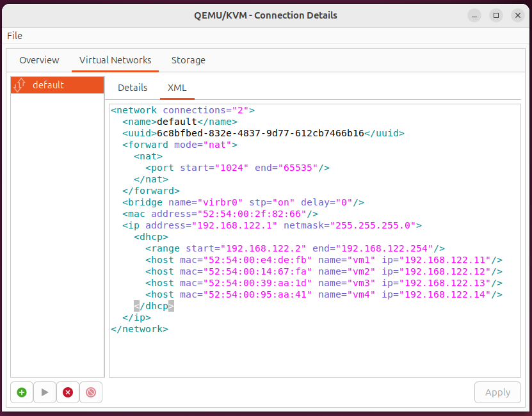Screen dimensions: 532x416
Task: Minimize the Connection Details window
Action: click(x=474, y=15)
